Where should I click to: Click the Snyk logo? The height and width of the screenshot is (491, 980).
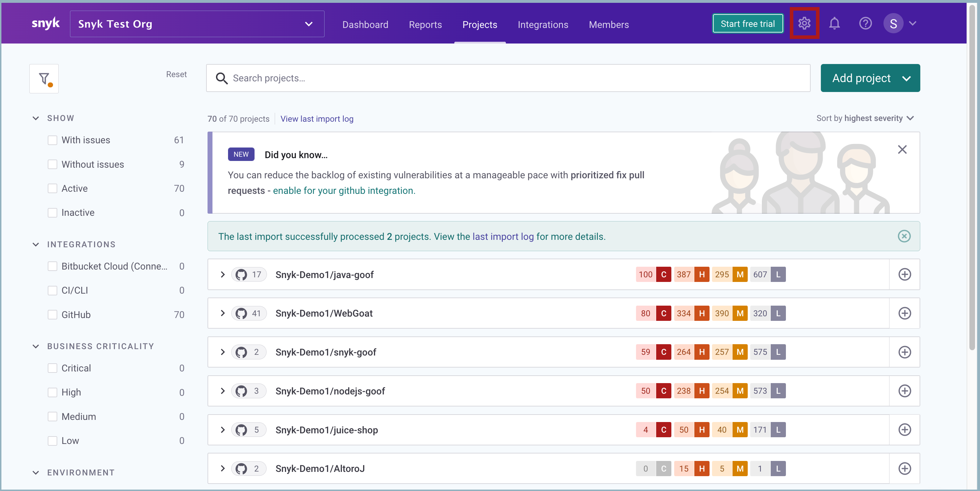[x=46, y=24]
